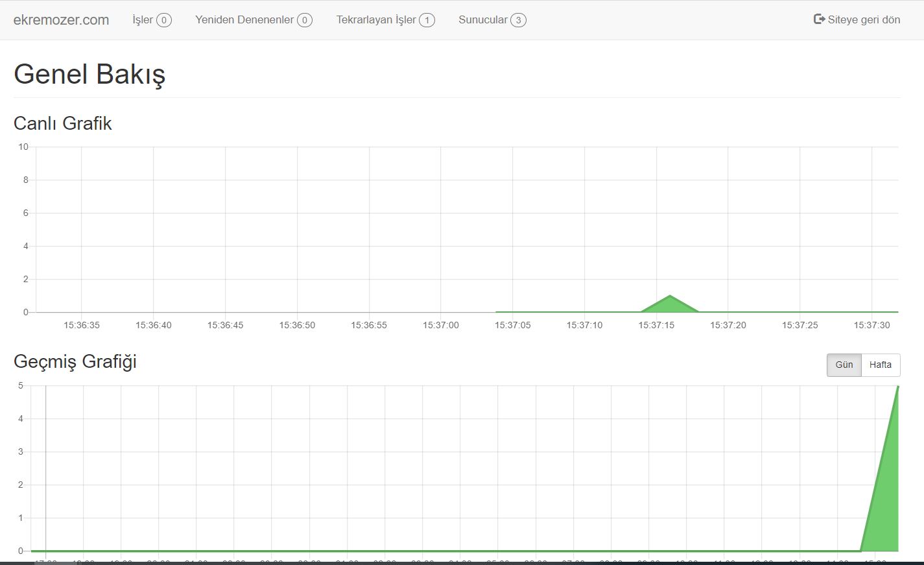Click the Geçmiş Grafiği section heading
The image size is (924, 565).
(x=75, y=361)
